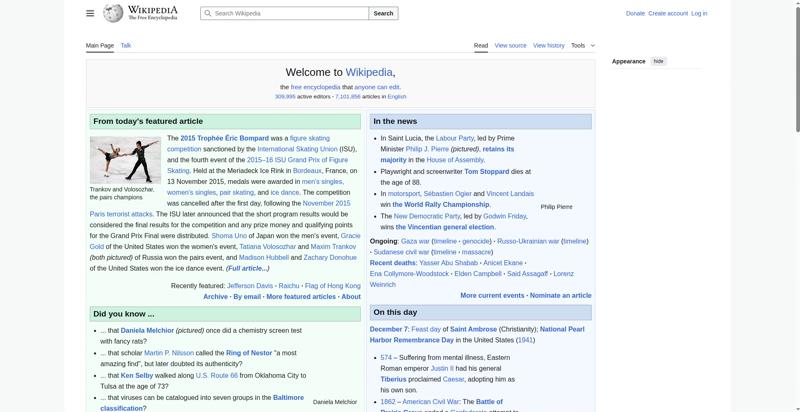Click the Donate link
The image size is (800, 412).
click(635, 13)
